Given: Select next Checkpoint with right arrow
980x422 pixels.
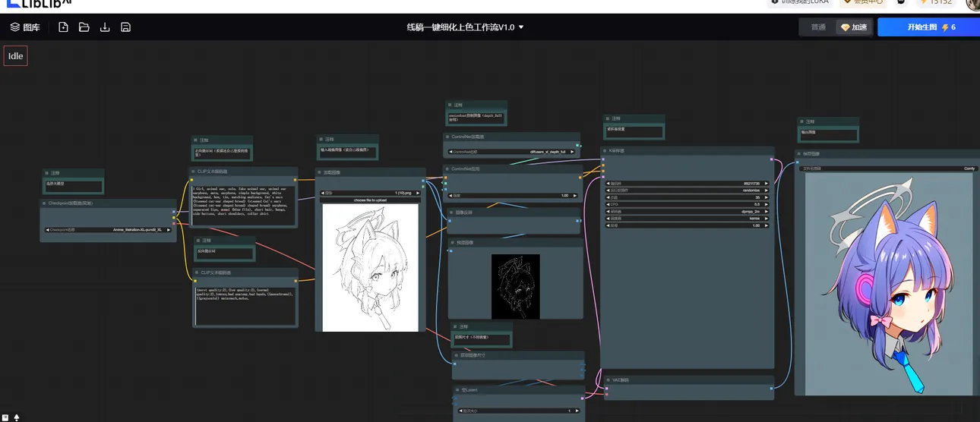Looking at the screenshot, I should 169,229.
